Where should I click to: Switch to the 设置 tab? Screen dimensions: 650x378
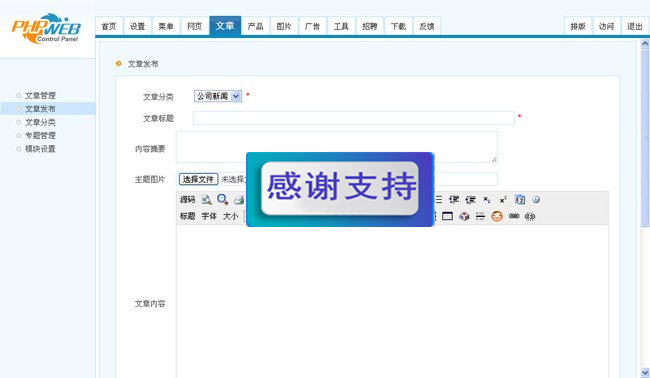tap(138, 27)
